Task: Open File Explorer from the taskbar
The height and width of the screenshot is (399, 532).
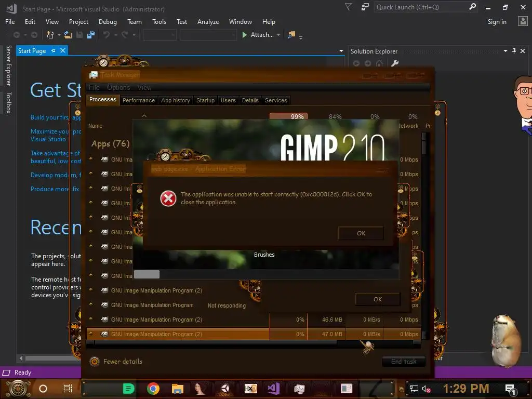Action: point(178,389)
